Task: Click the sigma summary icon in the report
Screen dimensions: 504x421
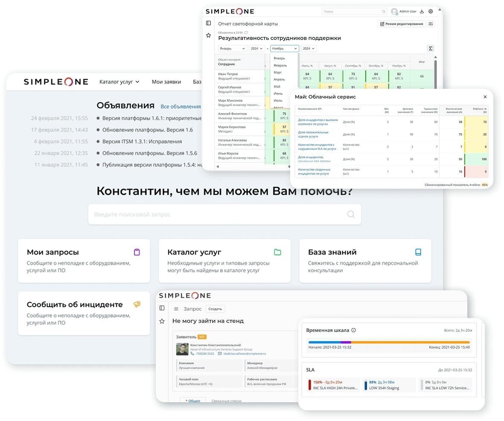Action: [x=431, y=48]
